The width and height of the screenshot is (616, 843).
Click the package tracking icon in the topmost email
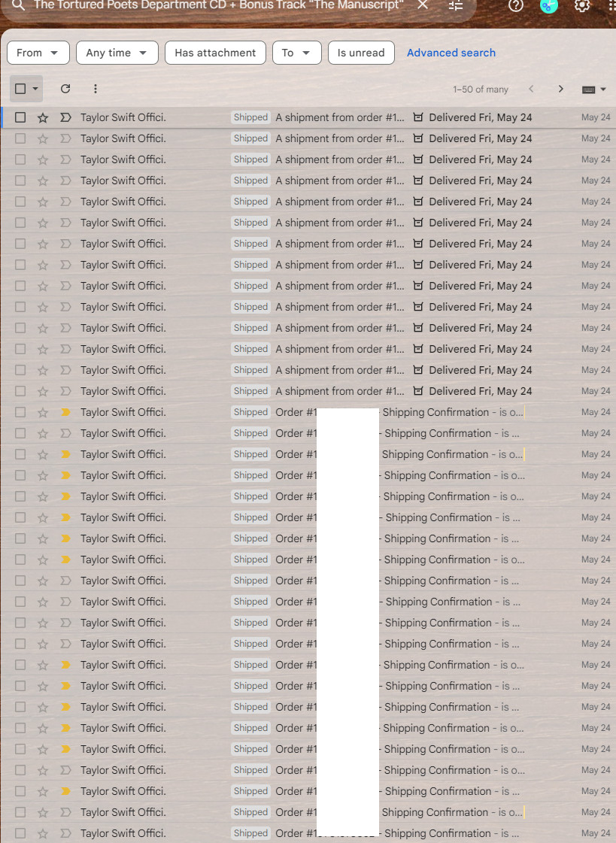pyautogui.click(x=418, y=117)
